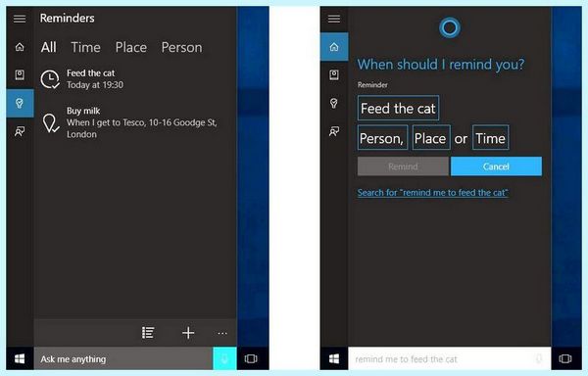Switch to the Place reminders tab
Screen dimensions: 588x376
tap(131, 48)
